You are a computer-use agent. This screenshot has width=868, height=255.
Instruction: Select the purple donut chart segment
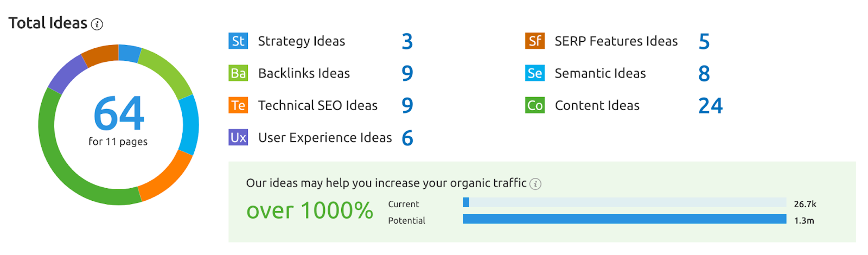[x=67, y=74]
